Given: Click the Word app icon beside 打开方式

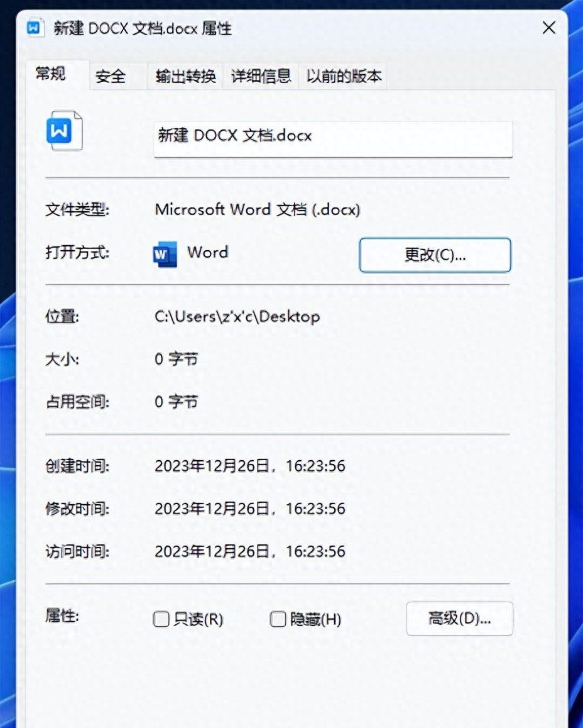Looking at the screenshot, I should pyautogui.click(x=165, y=254).
